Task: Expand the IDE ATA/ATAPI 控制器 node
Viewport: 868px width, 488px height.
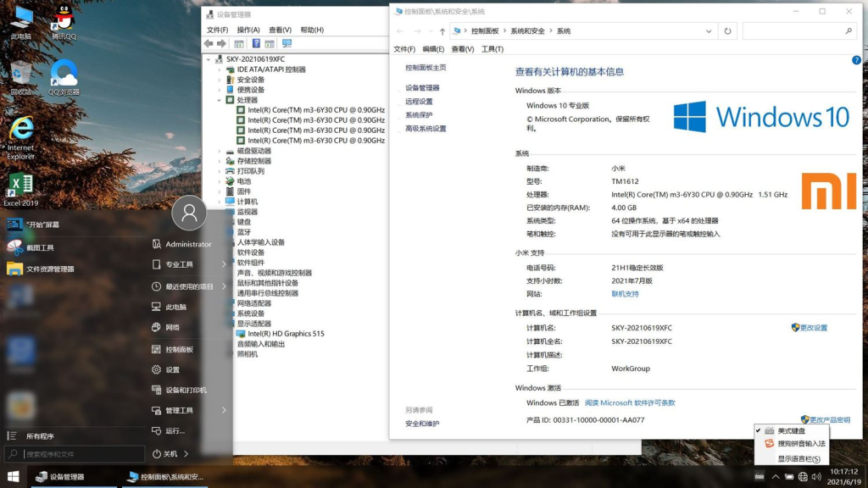Action: click(x=220, y=69)
